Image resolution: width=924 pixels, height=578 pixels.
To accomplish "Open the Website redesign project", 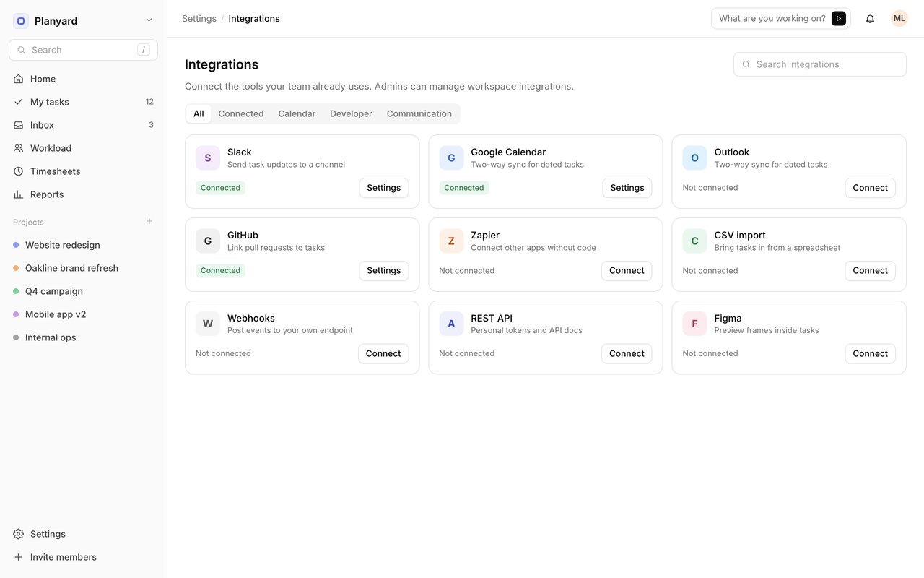I will [83, 245].
